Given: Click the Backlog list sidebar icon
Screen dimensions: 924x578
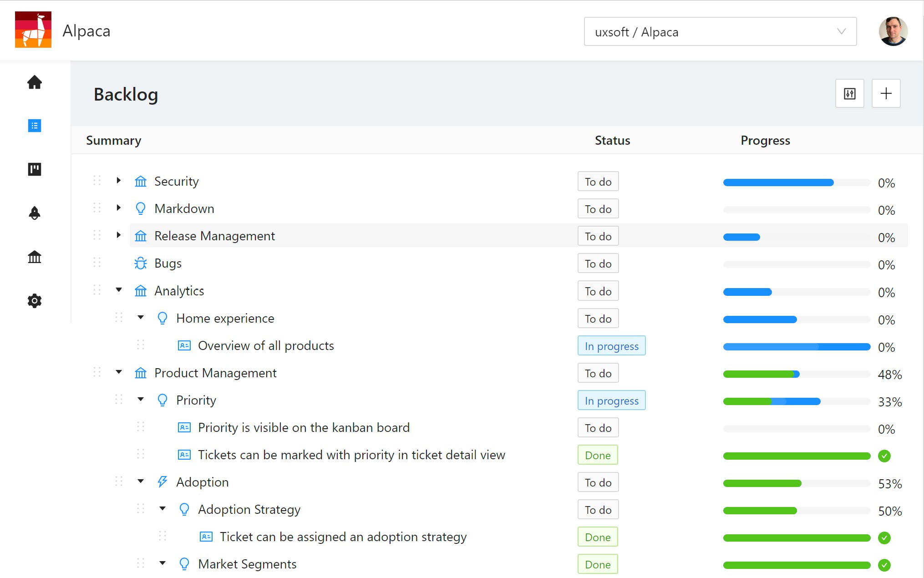Looking at the screenshot, I should [35, 126].
